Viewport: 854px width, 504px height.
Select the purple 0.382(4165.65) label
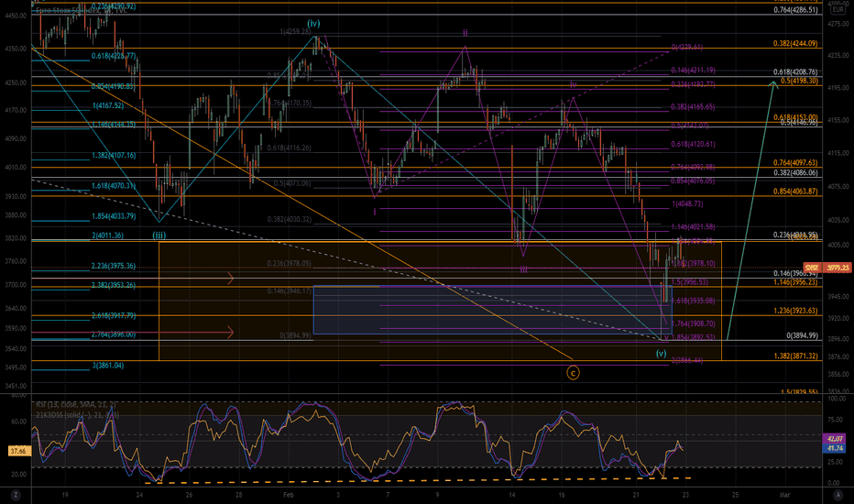pyautogui.click(x=694, y=107)
